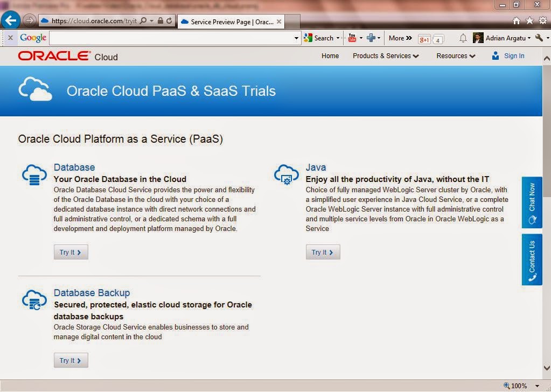Open the Contact Us side tab
The width and height of the screenshot is (551, 392).
coord(532,260)
